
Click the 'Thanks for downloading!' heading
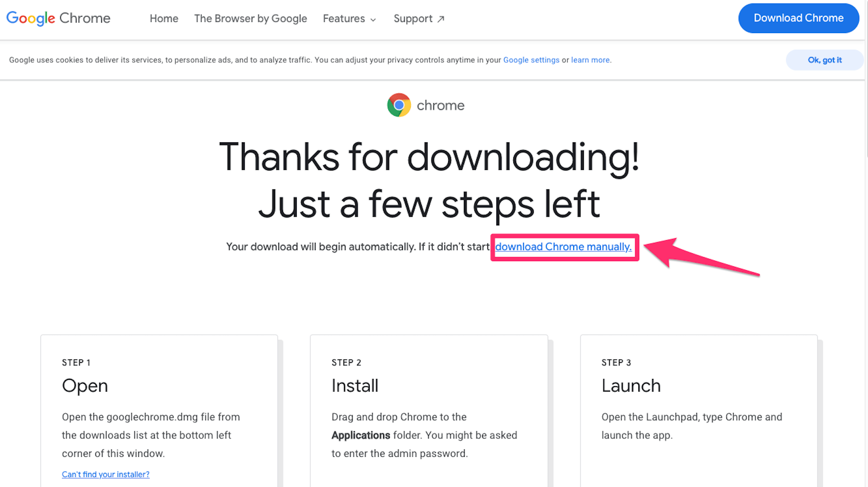pyautogui.click(x=429, y=157)
